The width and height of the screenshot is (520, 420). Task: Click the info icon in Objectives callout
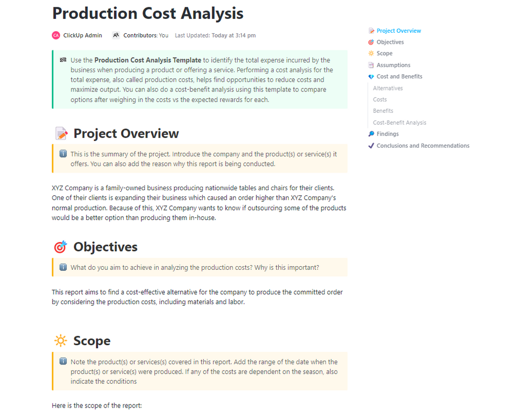(63, 267)
